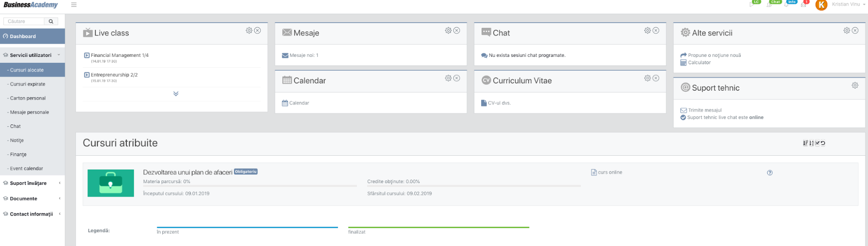Open the inbox envelope showing 1 unread

tap(805, 3)
